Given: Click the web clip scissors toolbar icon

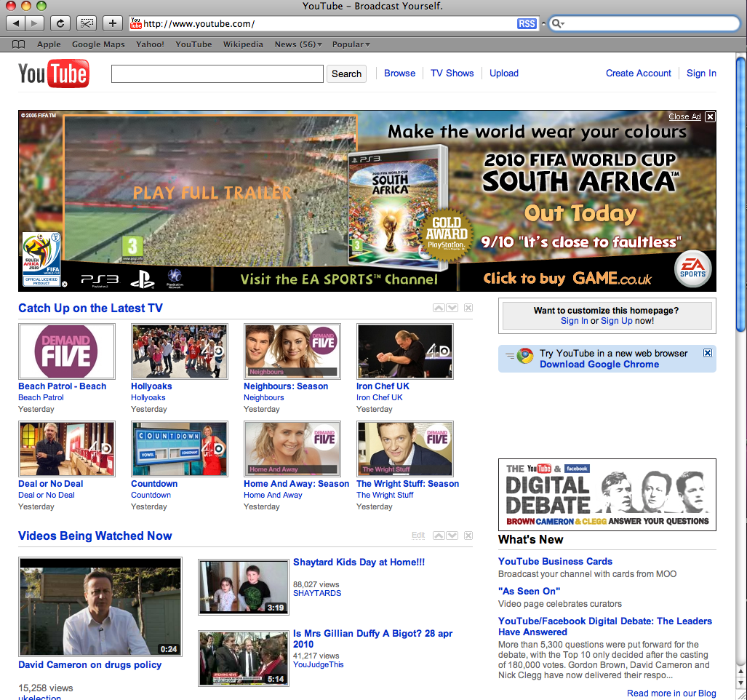Looking at the screenshot, I should click(x=87, y=23).
